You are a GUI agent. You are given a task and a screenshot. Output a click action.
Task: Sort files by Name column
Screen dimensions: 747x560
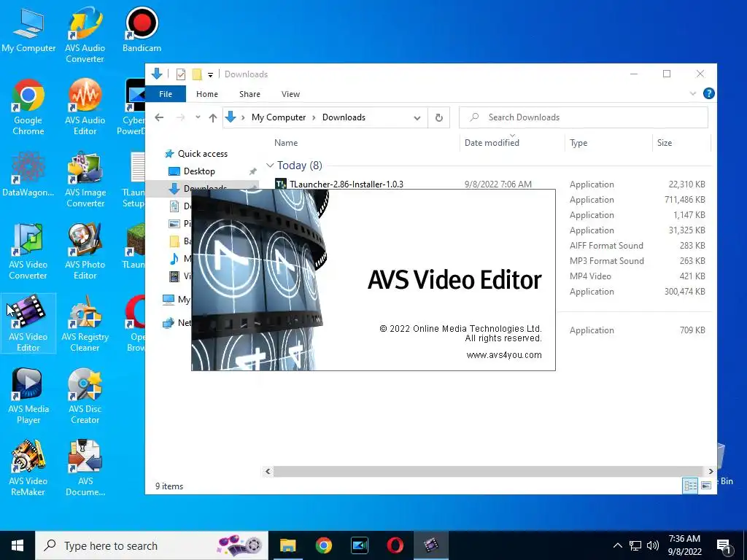pyautogui.click(x=286, y=143)
